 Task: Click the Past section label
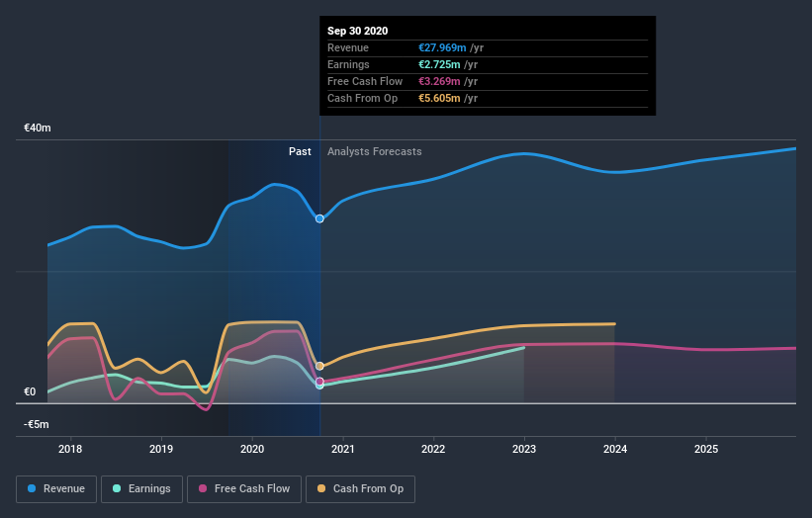point(300,151)
